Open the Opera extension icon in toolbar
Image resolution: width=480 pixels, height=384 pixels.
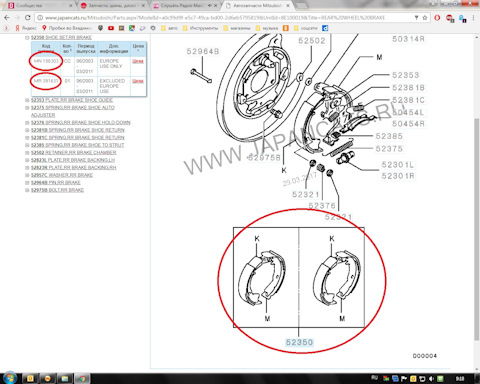click(x=437, y=18)
